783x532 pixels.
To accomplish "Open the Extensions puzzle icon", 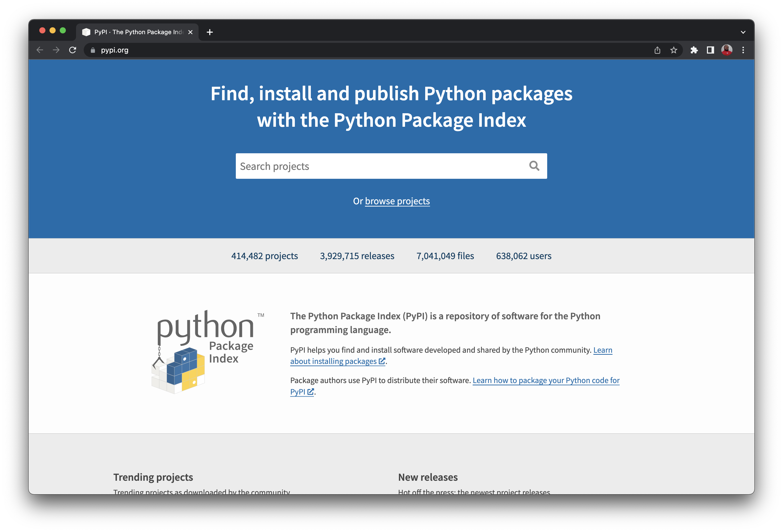I will [x=694, y=50].
